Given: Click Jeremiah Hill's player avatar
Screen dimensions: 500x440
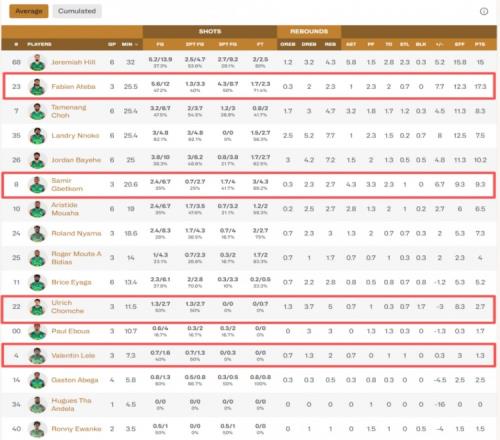Looking at the screenshot, I should (37, 62).
